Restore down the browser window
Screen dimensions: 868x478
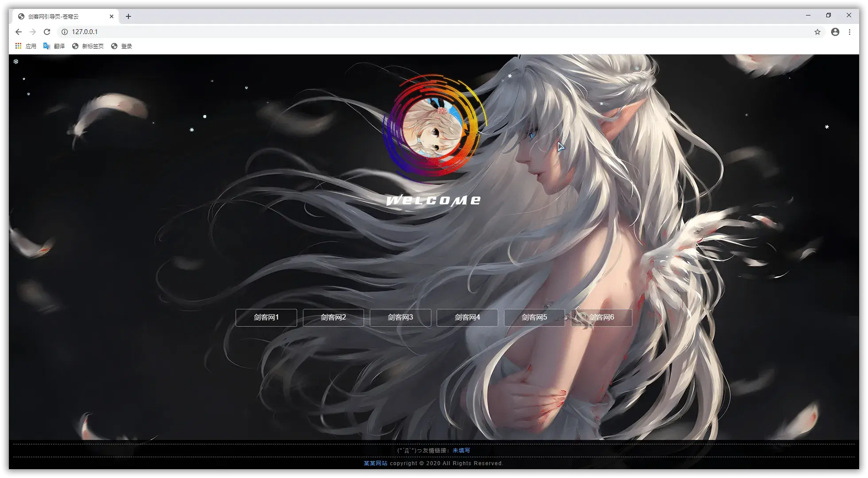pos(829,15)
